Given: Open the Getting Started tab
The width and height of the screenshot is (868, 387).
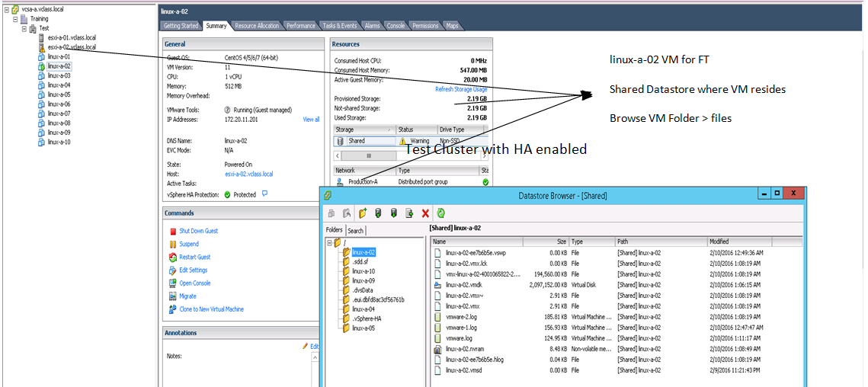Looking at the screenshot, I should (181, 25).
